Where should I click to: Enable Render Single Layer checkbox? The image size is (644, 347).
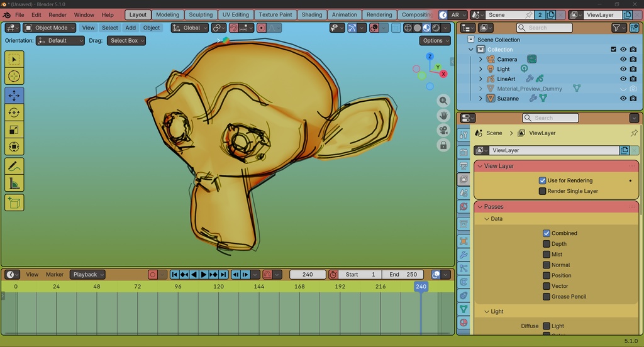(x=543, y=191)
